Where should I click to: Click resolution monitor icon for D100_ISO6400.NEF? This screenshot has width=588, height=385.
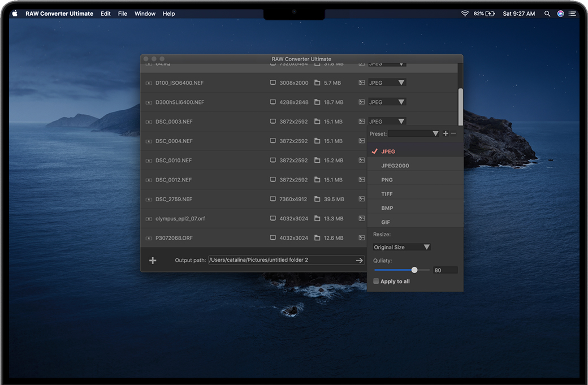coord(273,83)
